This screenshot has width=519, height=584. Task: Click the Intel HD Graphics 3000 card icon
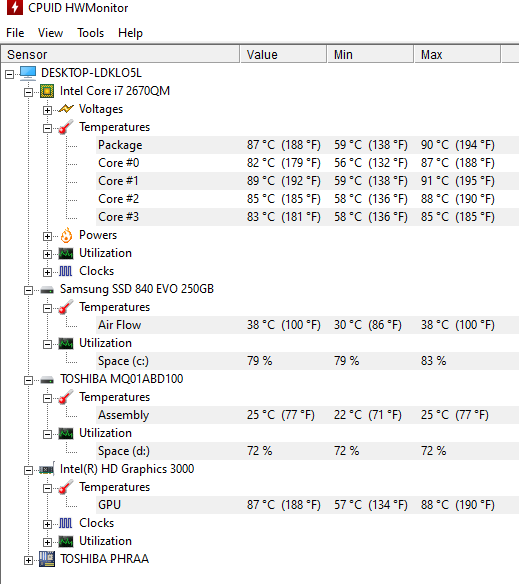[x=47, y=469]
